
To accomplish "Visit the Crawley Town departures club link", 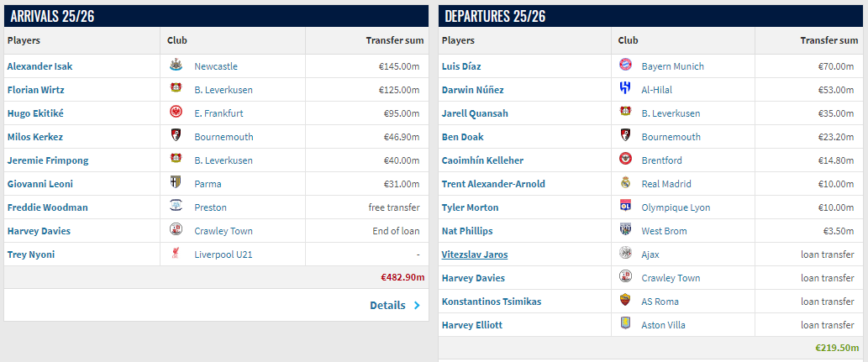I will click(x=671, y=278).
